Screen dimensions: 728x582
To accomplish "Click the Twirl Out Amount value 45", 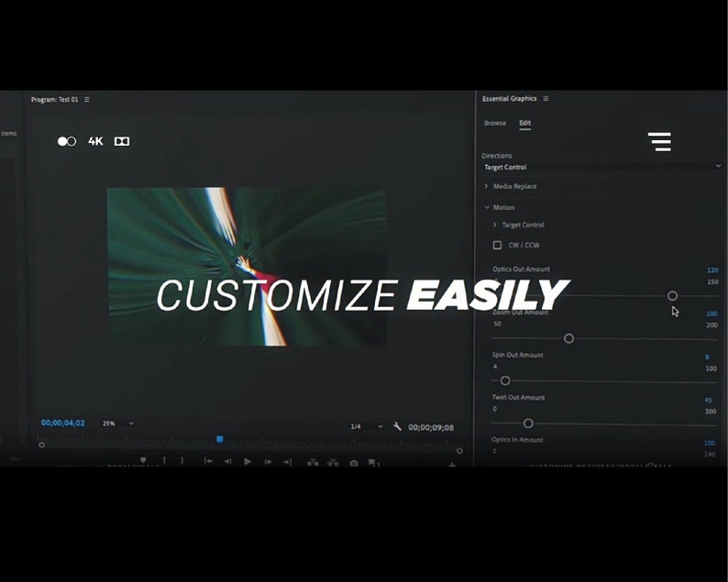I will coord(708,400).
